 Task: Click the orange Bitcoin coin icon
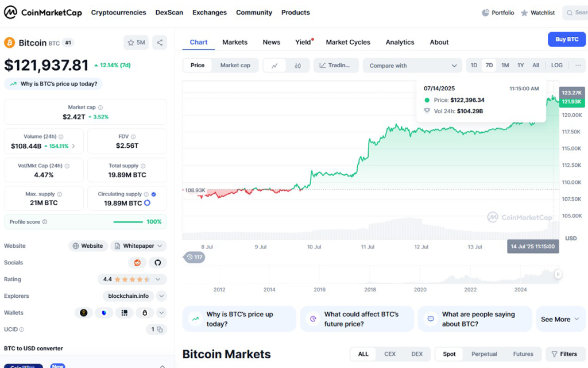click(9, 43)
